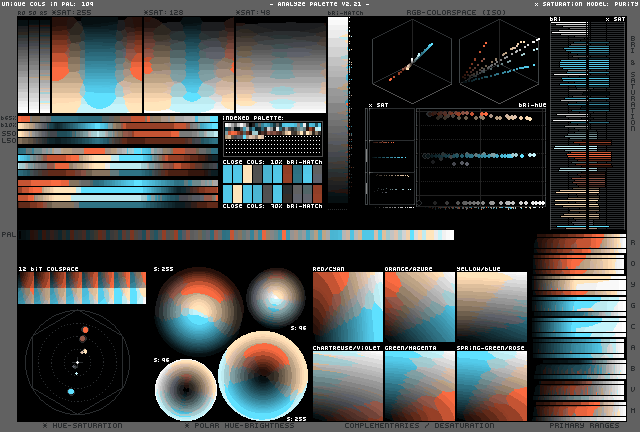Open the RED/CYAN complementary square
Screen dimensions: 640x432
coord(348,307)
